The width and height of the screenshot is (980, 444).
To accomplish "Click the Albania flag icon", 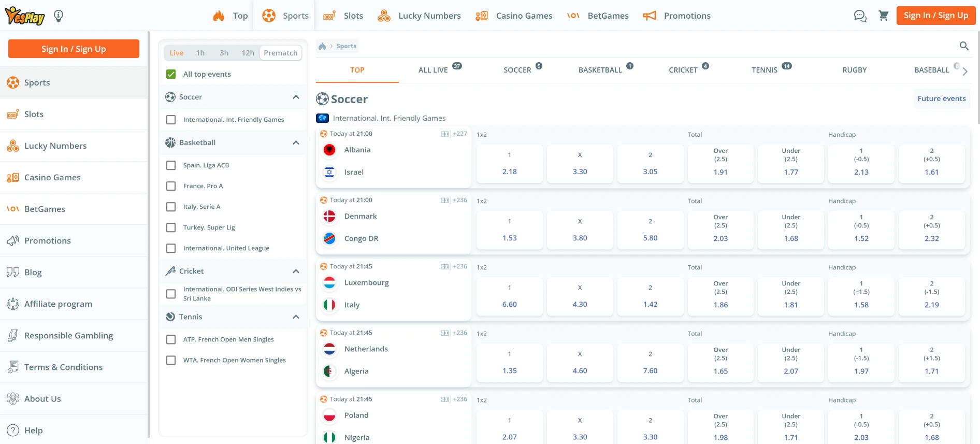I will pos(329,150).
